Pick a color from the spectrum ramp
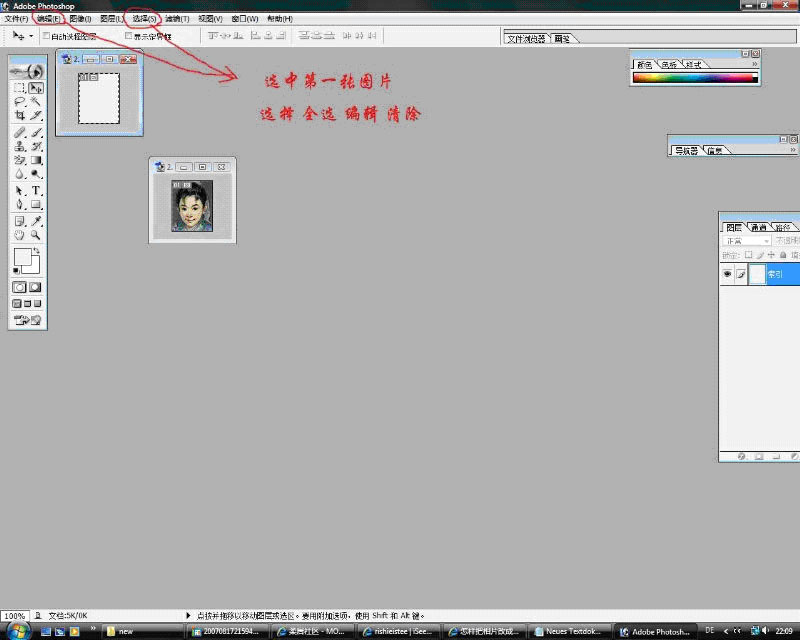Screen dimensions: 800x640 click(695, 78)
